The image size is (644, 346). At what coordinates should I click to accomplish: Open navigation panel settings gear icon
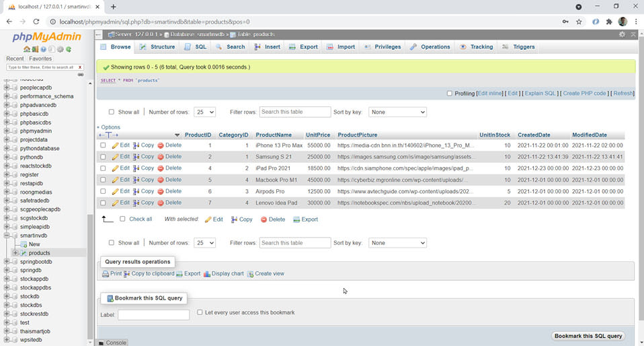click(x=61, y=49)
